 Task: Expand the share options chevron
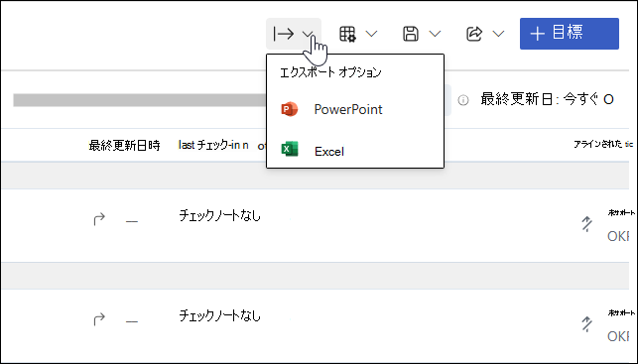[498, 34]
